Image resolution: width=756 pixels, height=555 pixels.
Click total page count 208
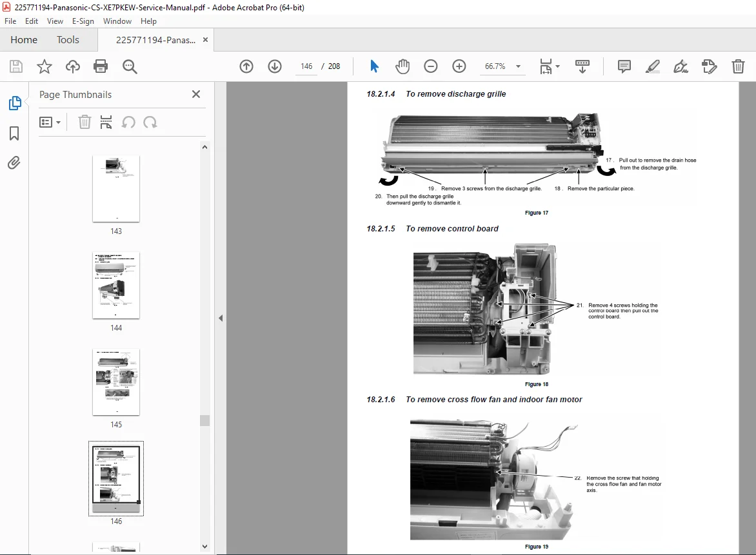pos(334,66)
